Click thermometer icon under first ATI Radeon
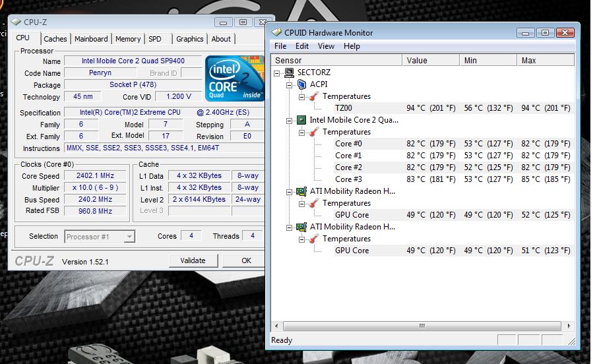 click(x=314, y=203)
